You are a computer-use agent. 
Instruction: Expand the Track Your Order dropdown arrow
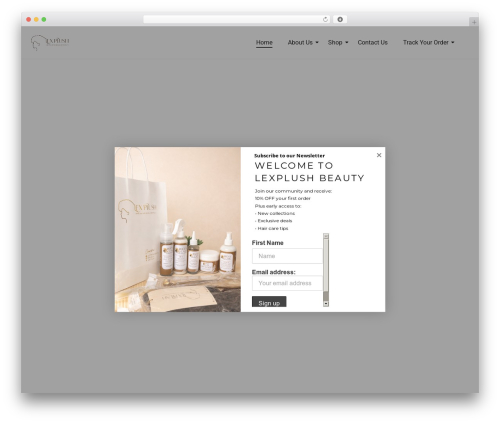pyautogui.click(x=453, y=42)
